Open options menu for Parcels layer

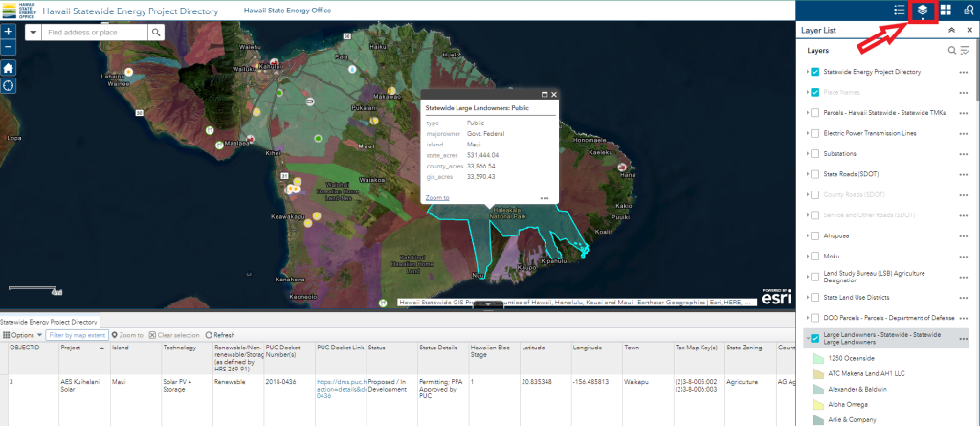(963, 113)
